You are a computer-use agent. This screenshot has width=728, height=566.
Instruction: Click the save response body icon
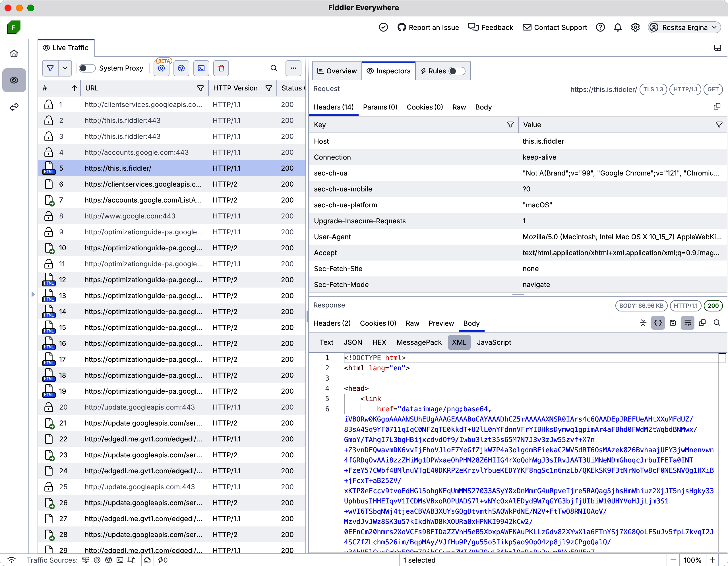click(x=673, y=323)
